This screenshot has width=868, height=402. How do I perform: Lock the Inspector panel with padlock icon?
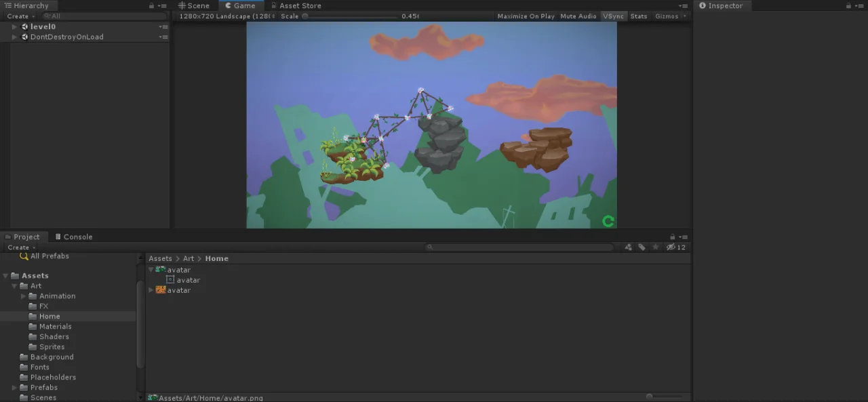(x=848, y=5)
